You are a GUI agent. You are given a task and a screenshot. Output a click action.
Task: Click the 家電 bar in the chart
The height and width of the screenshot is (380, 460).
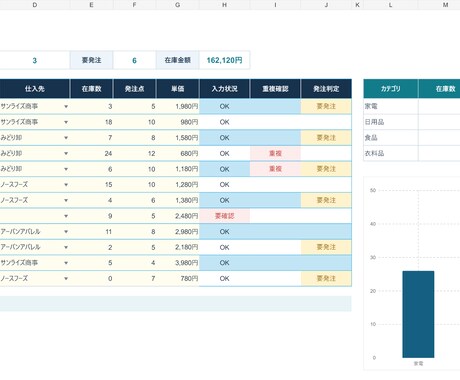coord(418,314)
